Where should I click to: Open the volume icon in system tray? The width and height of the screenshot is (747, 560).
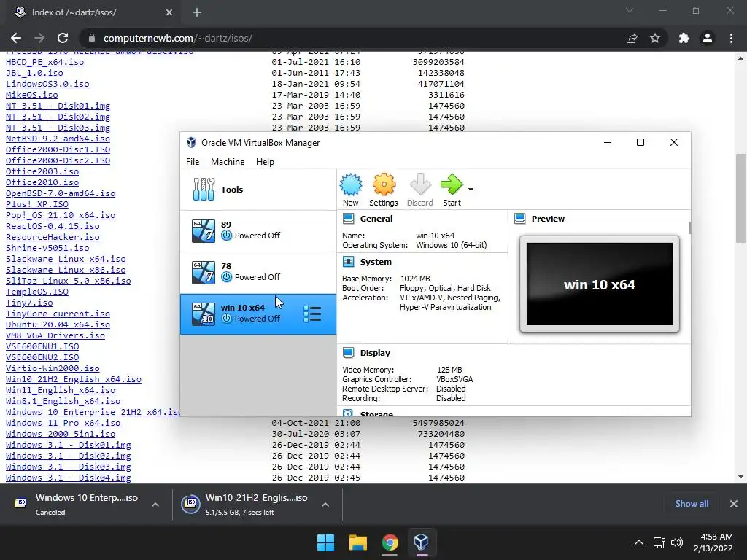[676, 542]
